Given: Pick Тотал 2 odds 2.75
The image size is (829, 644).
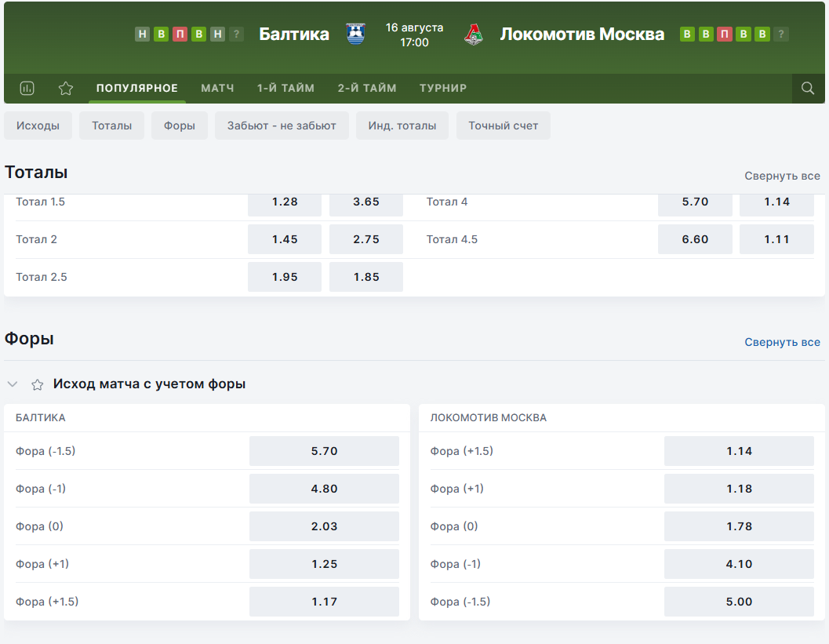Looking at the screenshot, I should [x=365, y=239].
